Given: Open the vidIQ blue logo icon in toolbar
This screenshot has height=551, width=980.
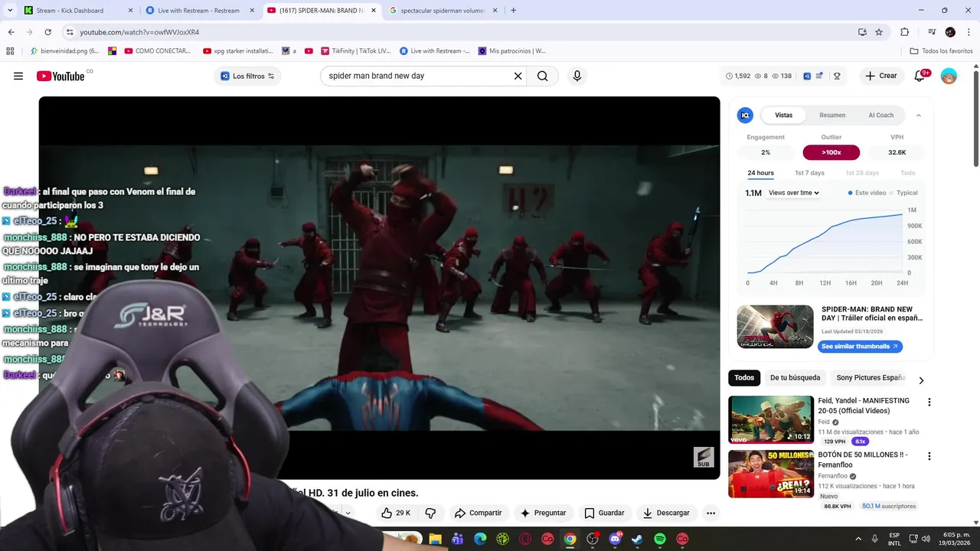Looking at the screenshot, I should pos(807,76).
